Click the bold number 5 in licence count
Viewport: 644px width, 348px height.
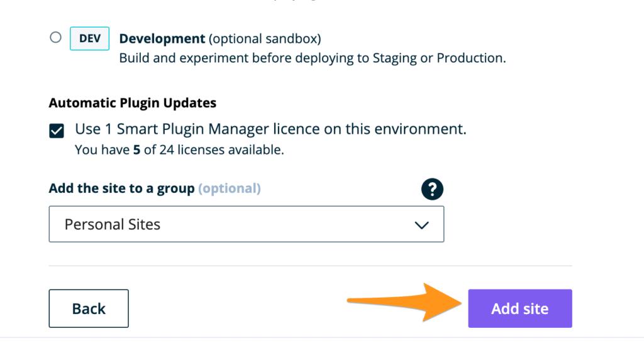point(136,150)
